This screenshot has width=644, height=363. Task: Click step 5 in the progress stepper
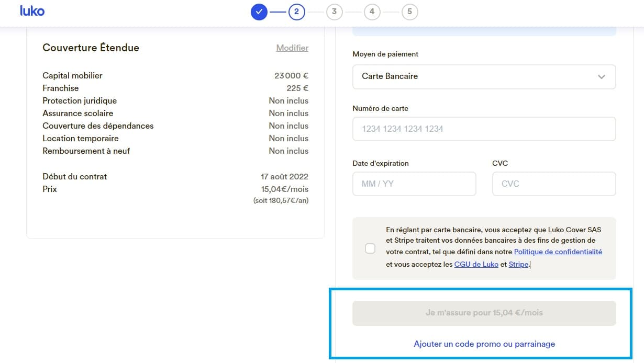point(409,11)
